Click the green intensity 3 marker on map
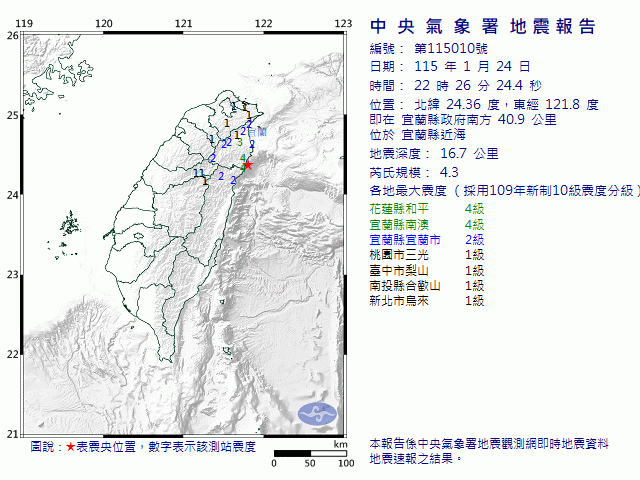640x480 pixels. 239,142
